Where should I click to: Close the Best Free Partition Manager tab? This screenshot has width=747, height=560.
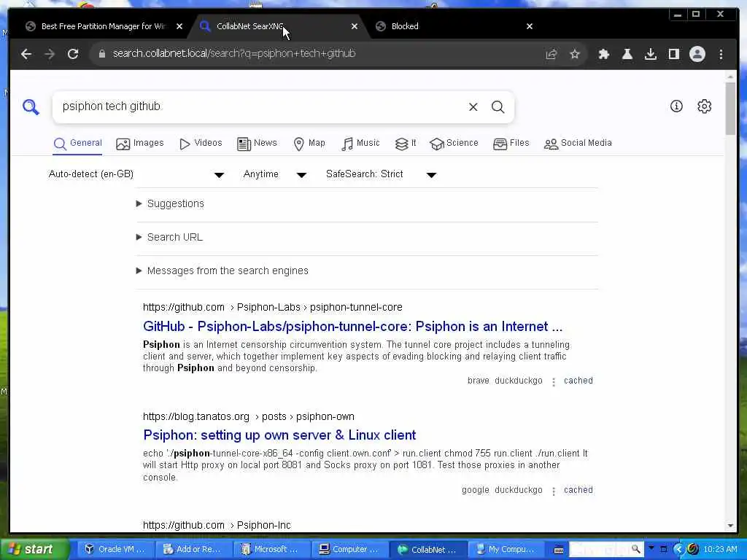[x=179, y=27]
